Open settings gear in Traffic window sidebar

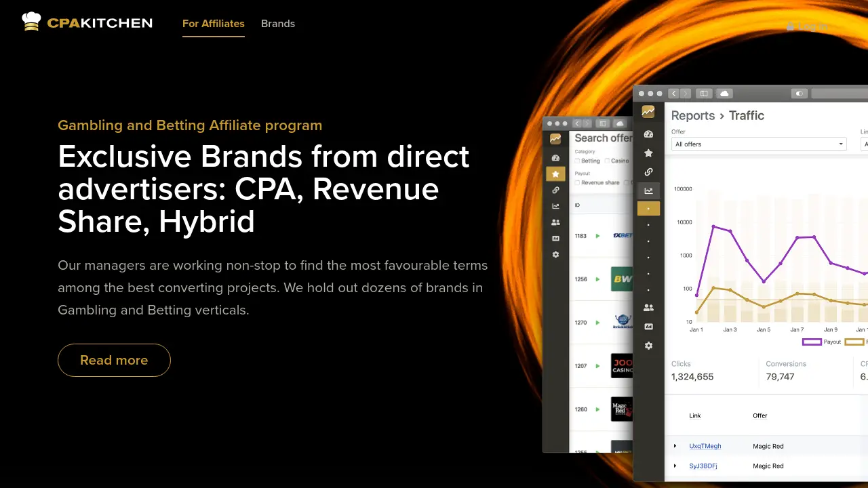(x=648, y=346)
